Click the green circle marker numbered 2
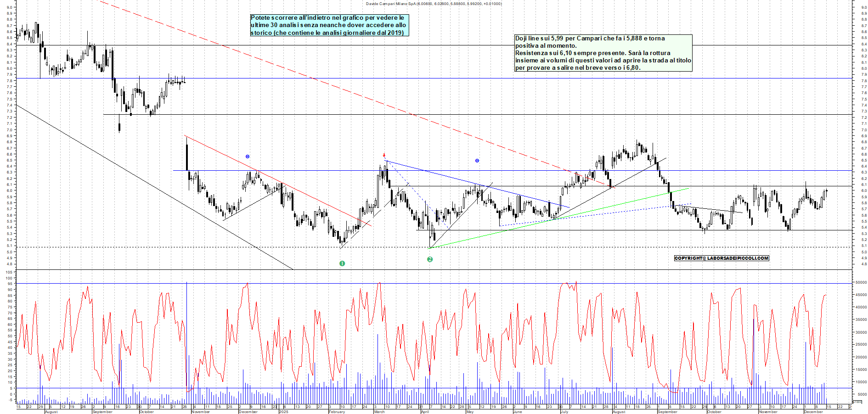Screen dimensions: 868x414 click(x=430, y=259)
